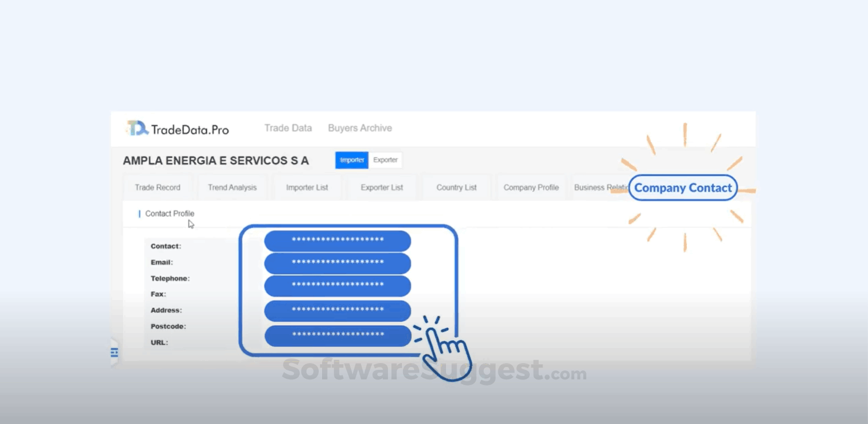Click the TradeData.Pro logo icon

(136, 128)
